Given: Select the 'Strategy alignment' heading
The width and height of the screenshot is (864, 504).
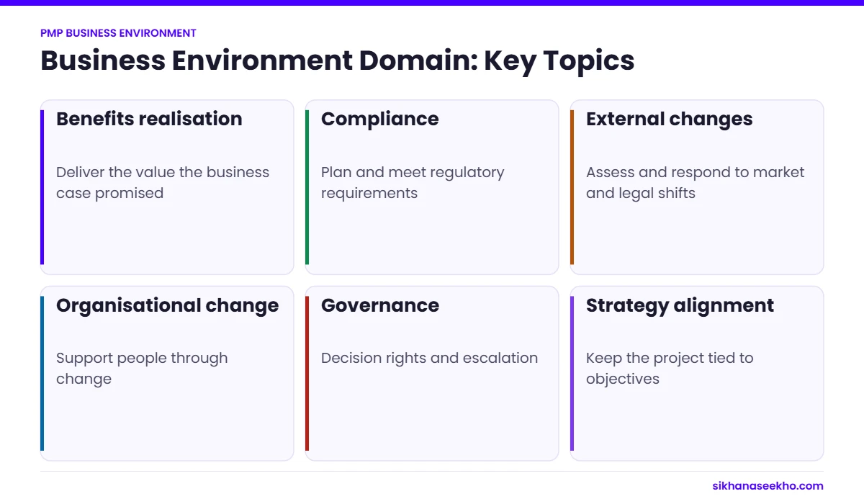Looking at the screenshot, I should pyautogui.click(x=680, y=305).
